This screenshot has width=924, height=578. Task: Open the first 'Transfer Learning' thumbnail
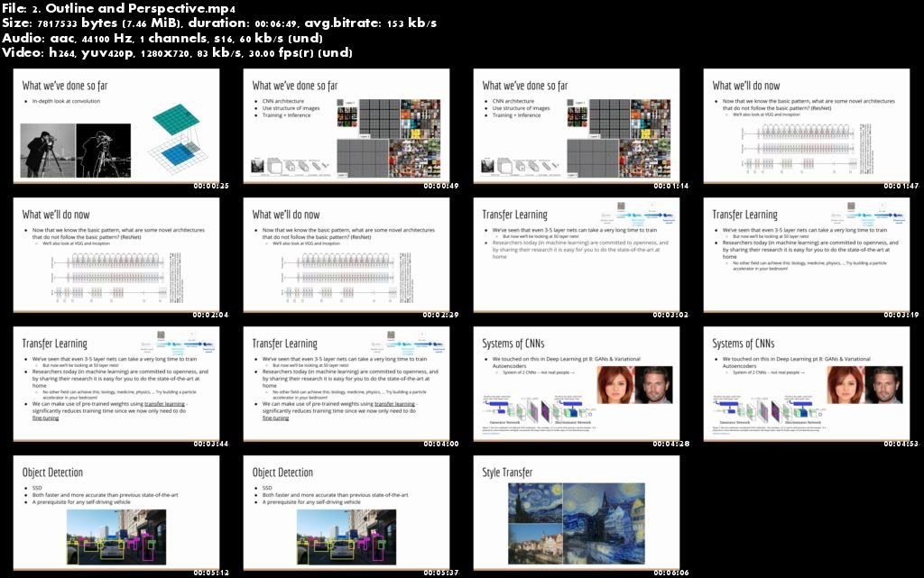(577, 255)
